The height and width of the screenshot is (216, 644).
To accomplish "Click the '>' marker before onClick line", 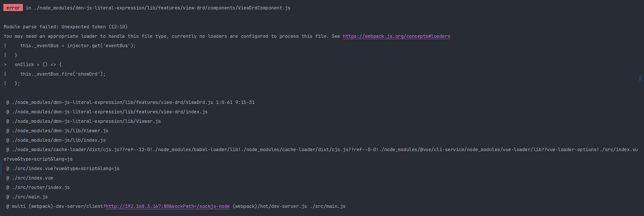I will point(5,65).
